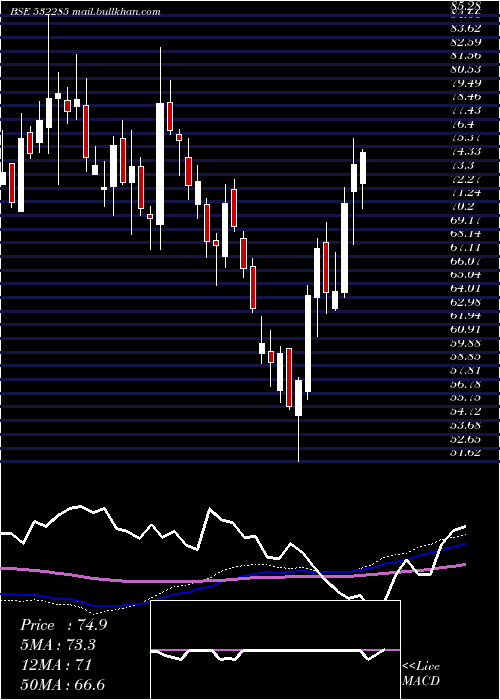Screen dimensions: 500x700
Task: Click the 60.91 price axis label
Action: coord(466,329)
